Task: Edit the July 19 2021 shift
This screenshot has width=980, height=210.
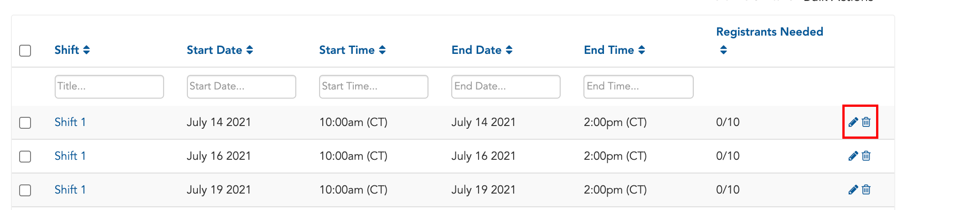Action: (x=853, y=189)
